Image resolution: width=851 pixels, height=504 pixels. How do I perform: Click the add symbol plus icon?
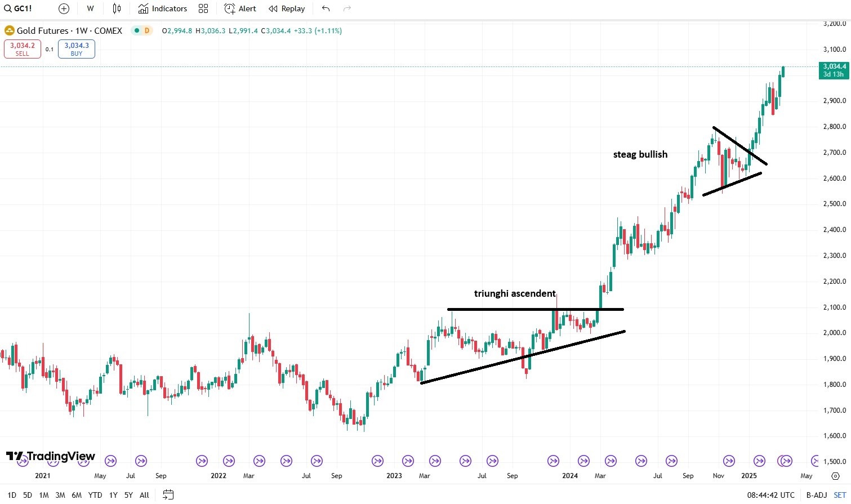(x=64, y=8)
